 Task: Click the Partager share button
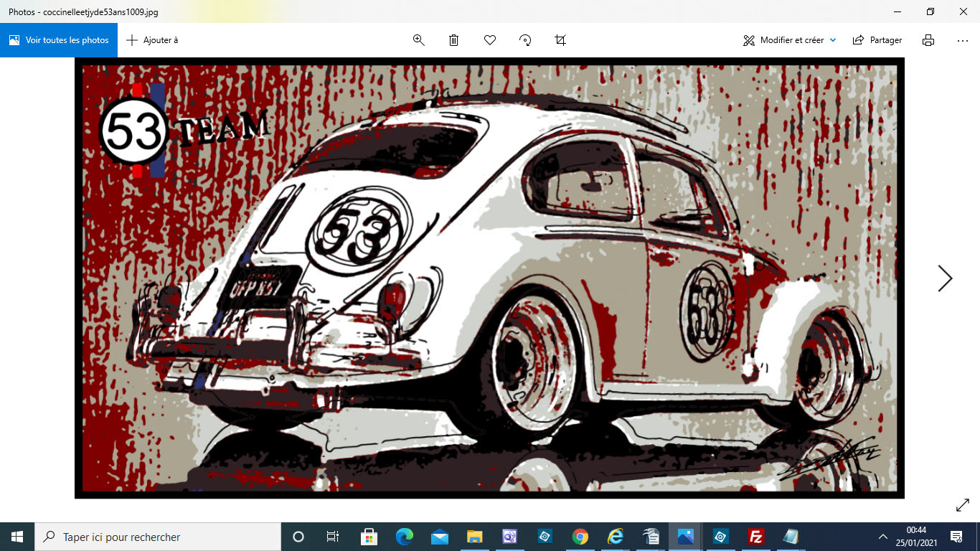pos(877,40)
